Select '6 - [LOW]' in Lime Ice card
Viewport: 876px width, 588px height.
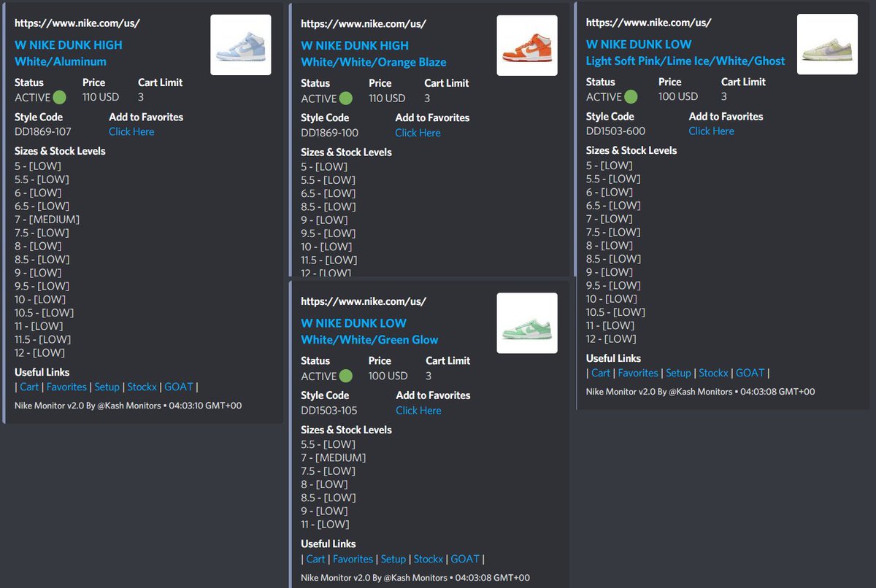pyautogui.click(x=610, y=192)
